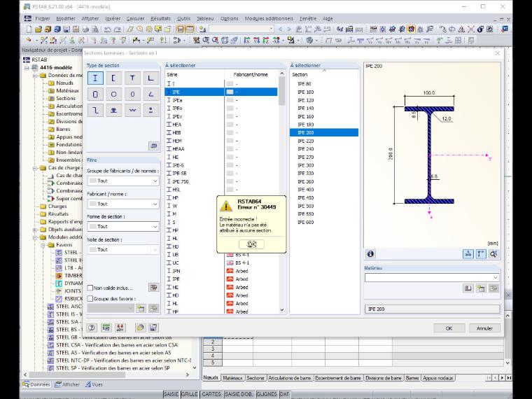Select the IPN Arbed series row
This screenshot has height=399, width=532.
[221, 271]
